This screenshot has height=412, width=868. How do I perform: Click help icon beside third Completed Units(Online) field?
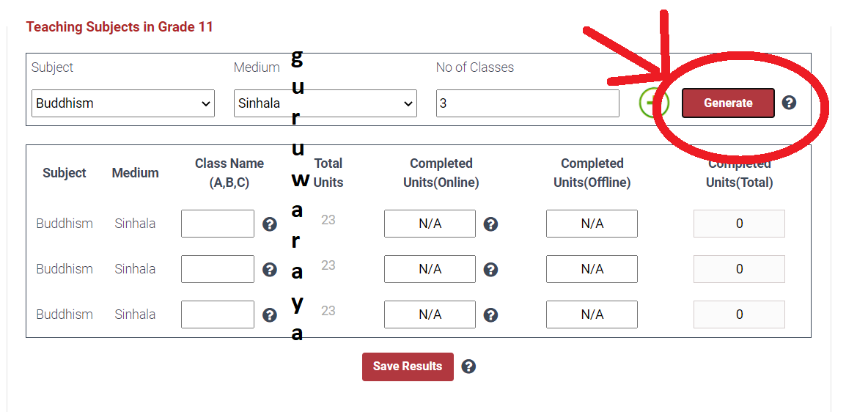[490, 315]
